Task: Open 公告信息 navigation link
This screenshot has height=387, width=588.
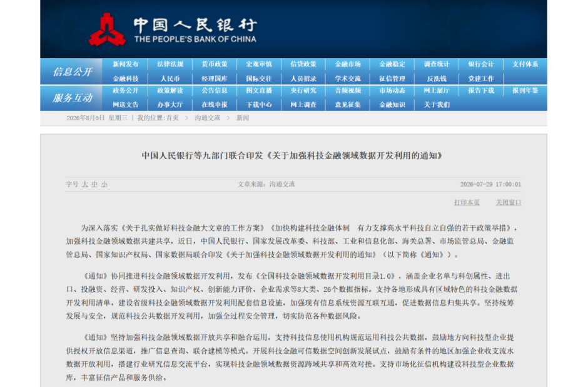Action: 215,90
